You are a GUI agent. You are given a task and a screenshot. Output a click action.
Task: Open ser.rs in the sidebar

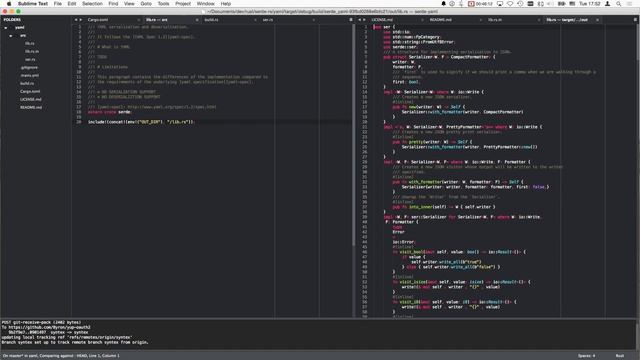click(x=30, y=60)
